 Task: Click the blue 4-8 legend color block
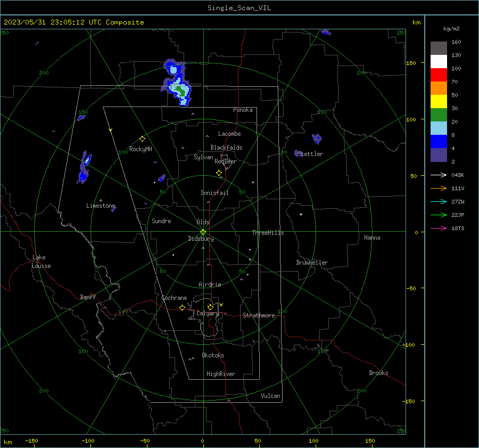click(x=439, y=141)
